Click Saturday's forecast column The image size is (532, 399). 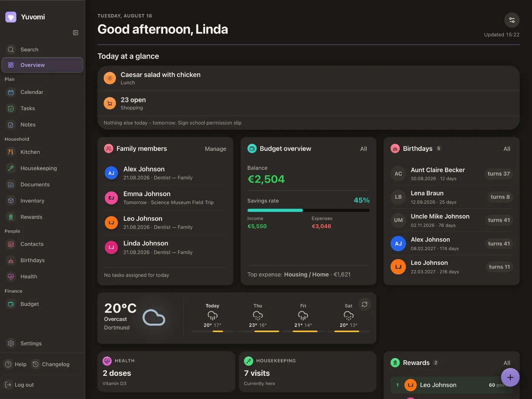click(x=348, y=317)
